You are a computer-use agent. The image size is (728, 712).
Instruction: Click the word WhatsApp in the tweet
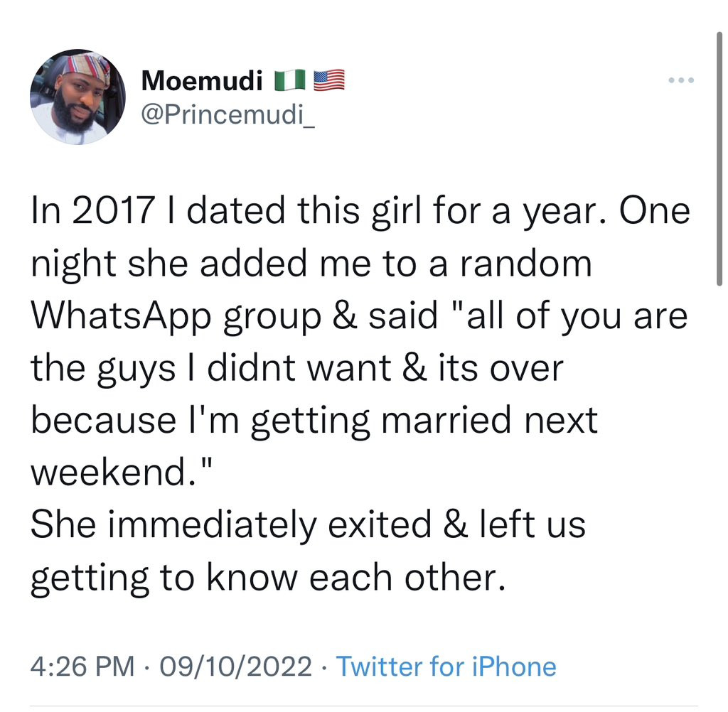[121, 315]
